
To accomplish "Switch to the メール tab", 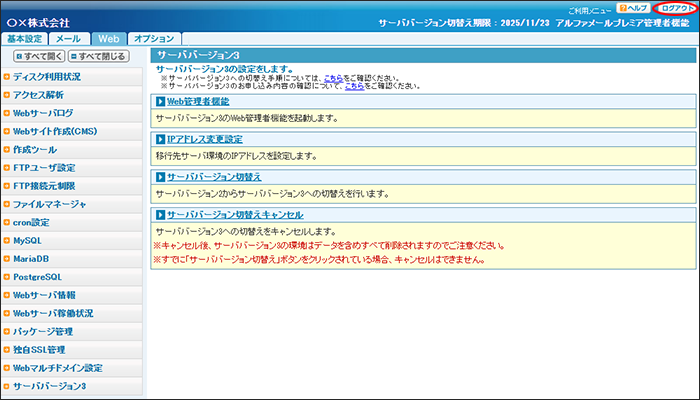I will tap(68, 37).
